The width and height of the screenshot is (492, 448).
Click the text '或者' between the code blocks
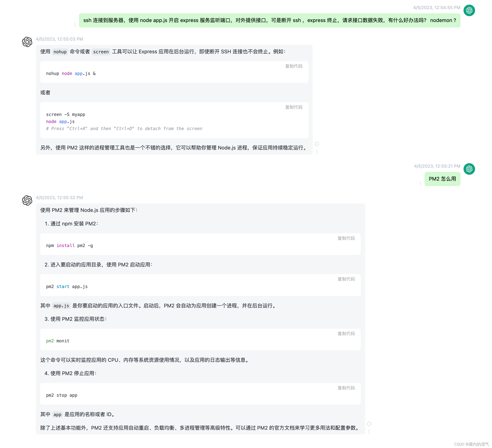pyautogui.click(x=45, y=93)
